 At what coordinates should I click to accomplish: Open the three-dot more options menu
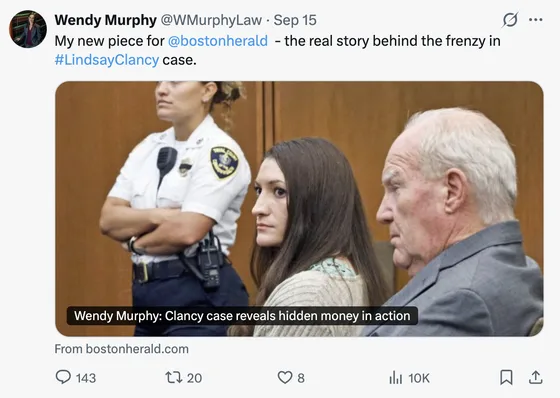(536, 20)
